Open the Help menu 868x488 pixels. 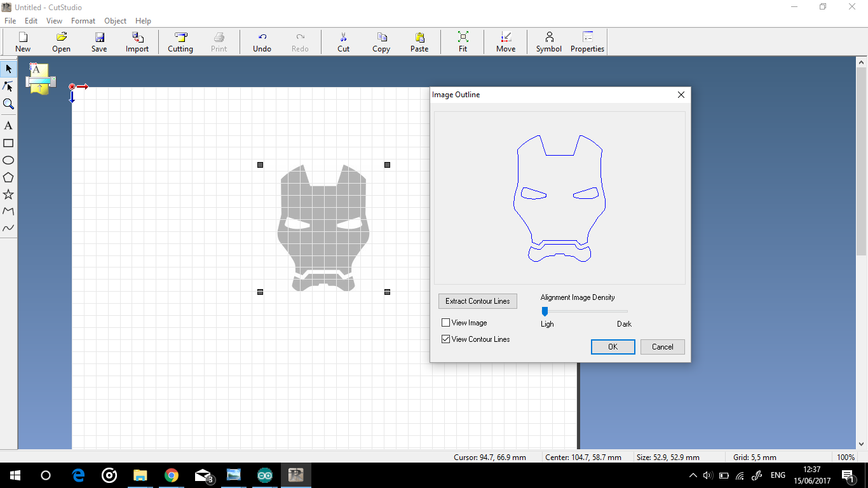(144, 21)
